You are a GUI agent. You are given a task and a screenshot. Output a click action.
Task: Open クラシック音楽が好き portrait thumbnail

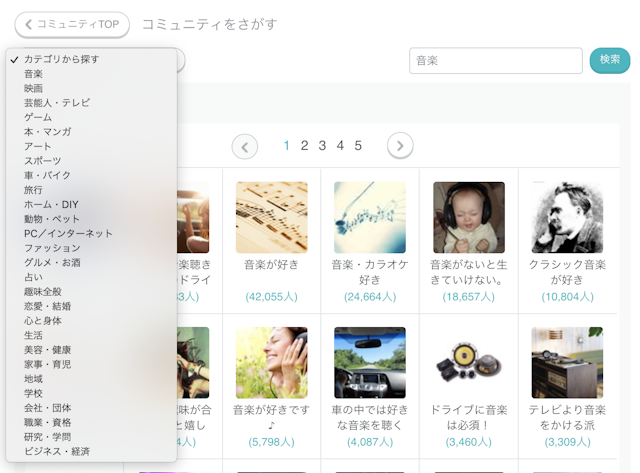coord(567,218)
